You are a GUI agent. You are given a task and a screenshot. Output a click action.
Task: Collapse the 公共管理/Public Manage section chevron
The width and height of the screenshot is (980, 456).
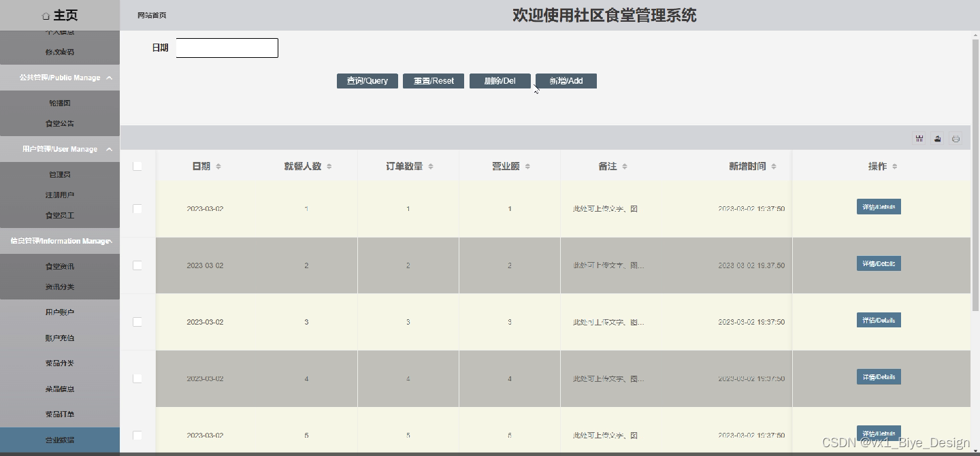coord(109,78)
